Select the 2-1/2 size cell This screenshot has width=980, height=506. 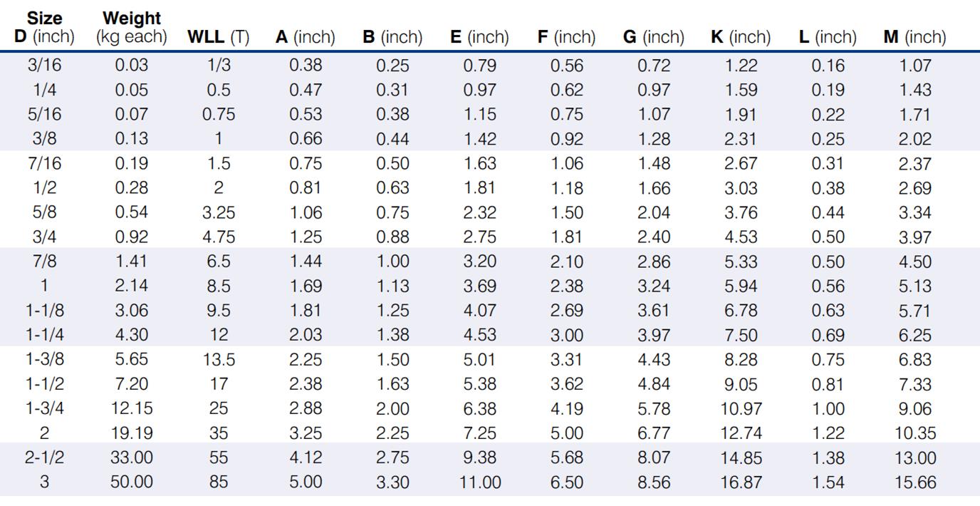[x=44, y=458]
